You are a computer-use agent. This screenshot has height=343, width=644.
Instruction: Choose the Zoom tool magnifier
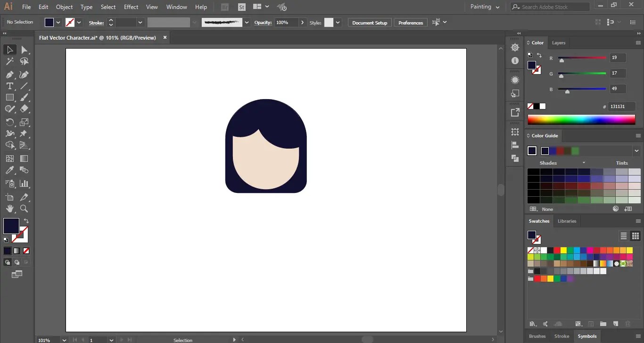[x=24, y=209]
